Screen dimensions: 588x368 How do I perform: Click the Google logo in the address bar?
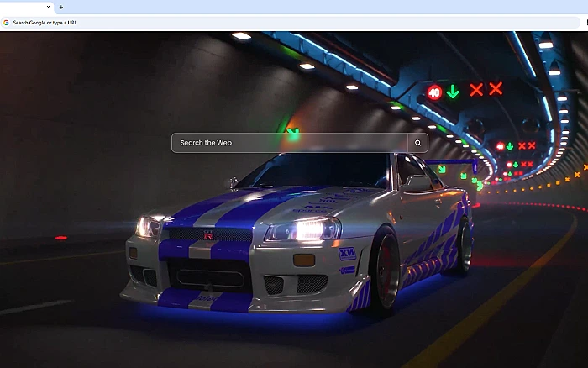coord(6,23)
